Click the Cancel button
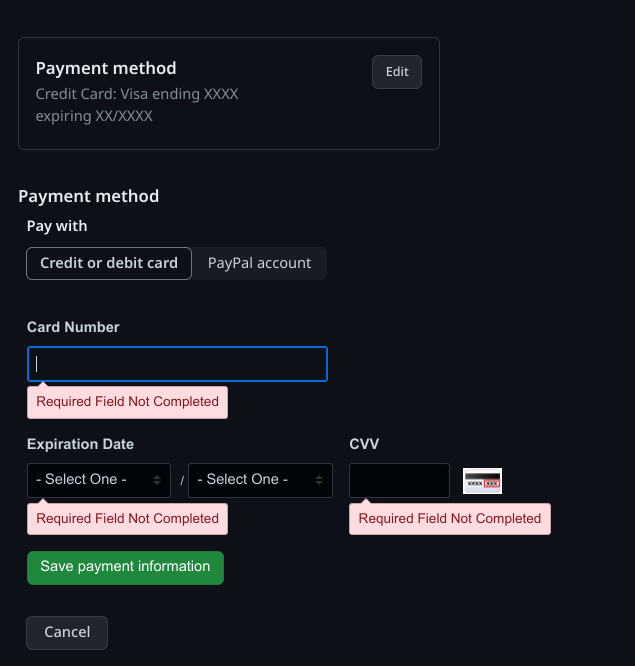 tap(67, 632)
